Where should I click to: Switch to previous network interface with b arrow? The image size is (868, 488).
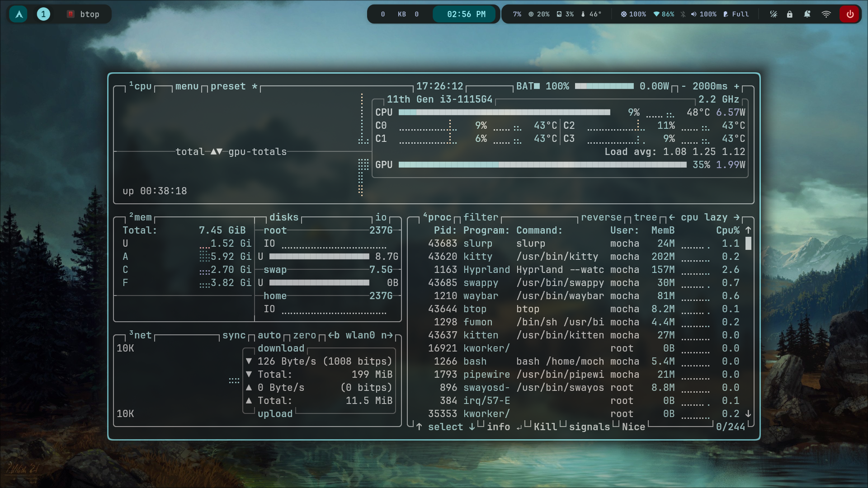(334, 335)
